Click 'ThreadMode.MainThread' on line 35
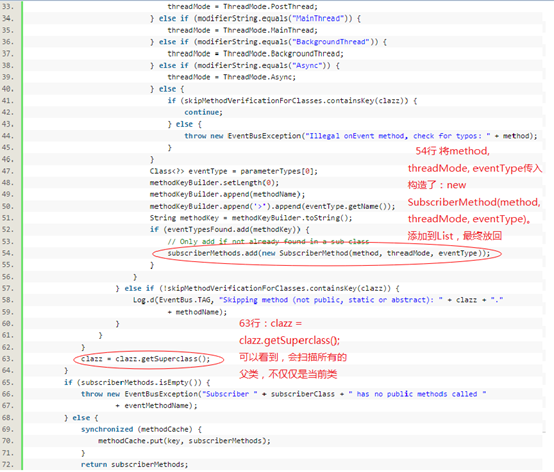 (270, 30)
